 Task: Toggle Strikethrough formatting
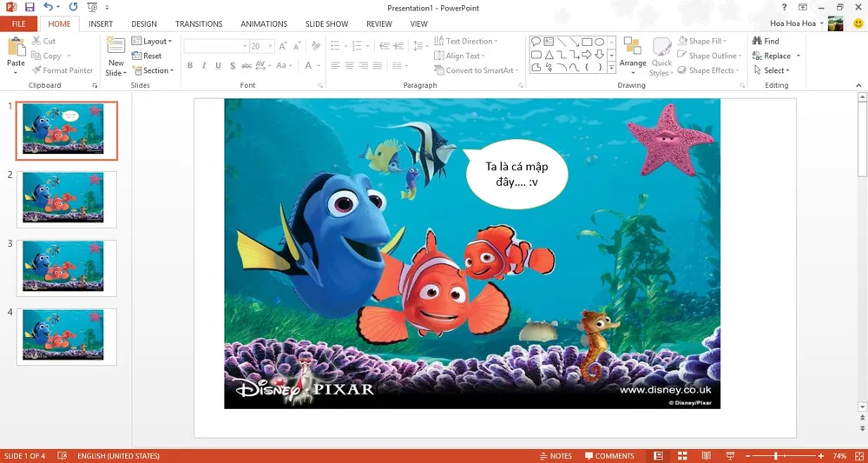tap(247, 65)
